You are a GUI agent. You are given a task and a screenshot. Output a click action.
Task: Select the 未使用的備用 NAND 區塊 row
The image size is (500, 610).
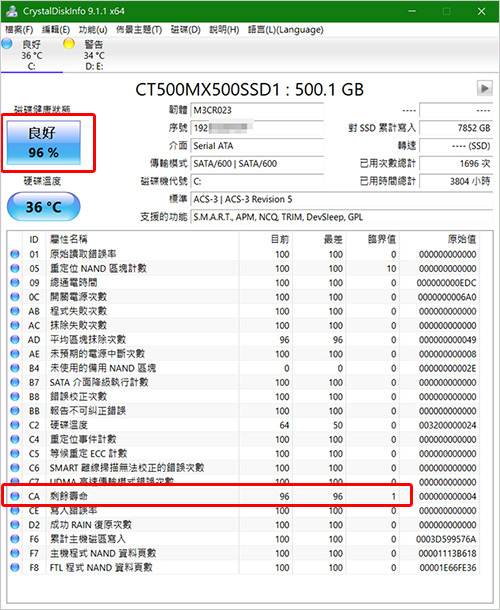pos(244,368)
